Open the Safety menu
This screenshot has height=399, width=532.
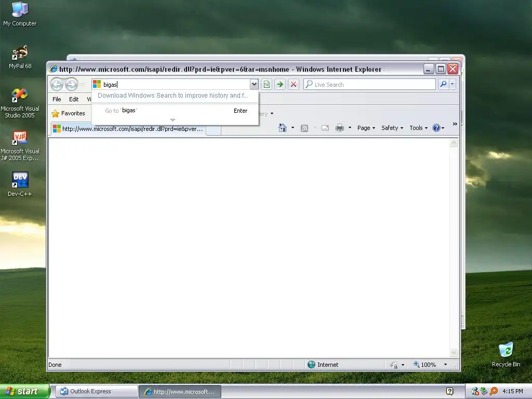coord(392,128)
